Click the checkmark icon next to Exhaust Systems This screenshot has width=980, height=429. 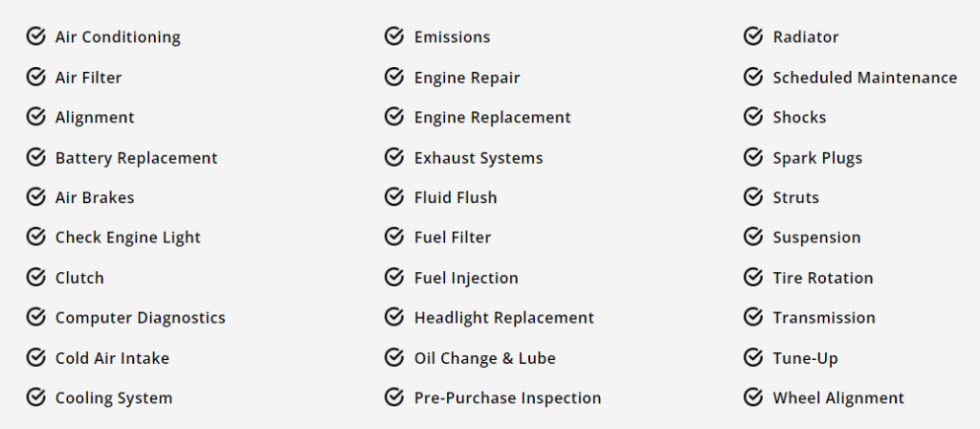pos(393,157)
